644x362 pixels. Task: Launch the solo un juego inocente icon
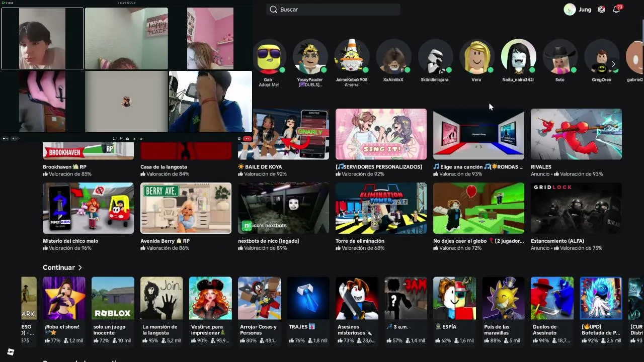click(x=113, y=298)
